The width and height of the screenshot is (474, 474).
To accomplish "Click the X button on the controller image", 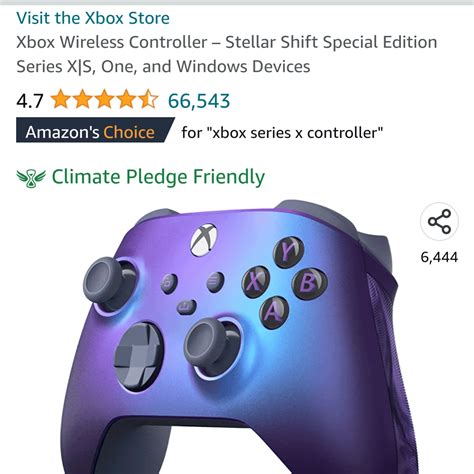I will click(x=255, y=282).
